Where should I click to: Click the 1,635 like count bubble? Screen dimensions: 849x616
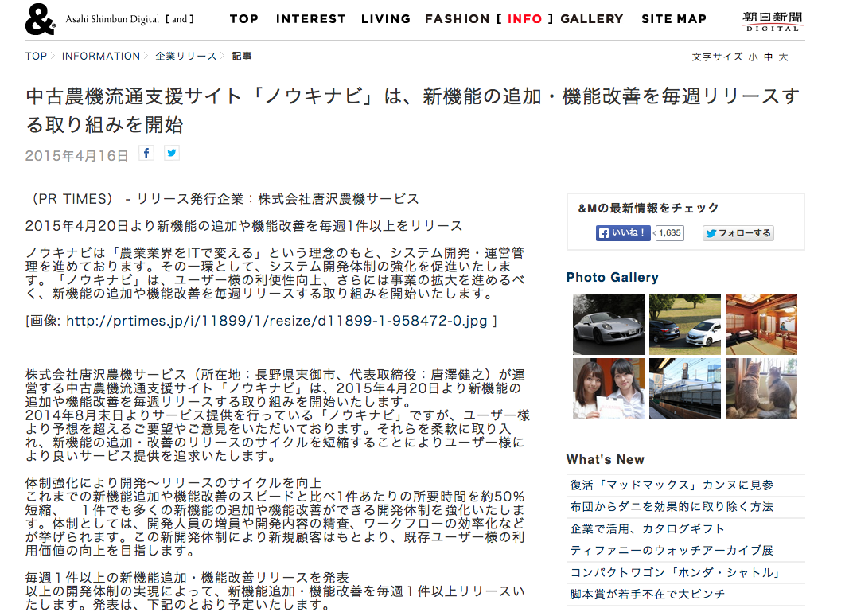click(669, 233)
